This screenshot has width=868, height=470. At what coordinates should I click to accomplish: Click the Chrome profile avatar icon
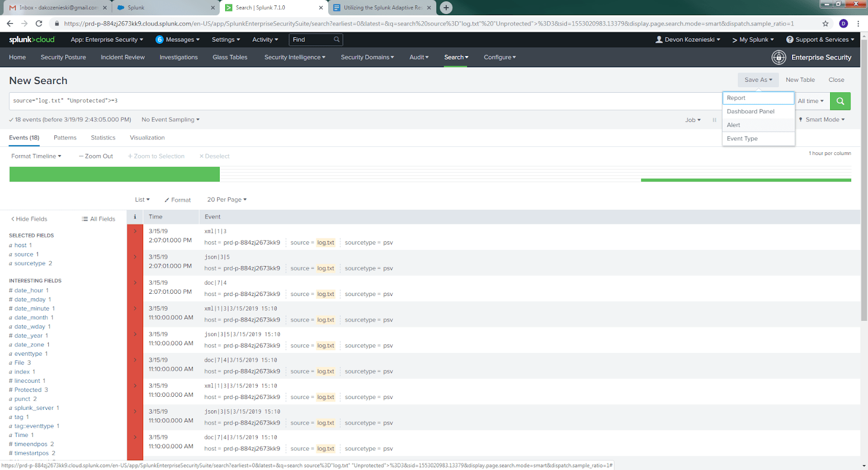tap(844, 23)
